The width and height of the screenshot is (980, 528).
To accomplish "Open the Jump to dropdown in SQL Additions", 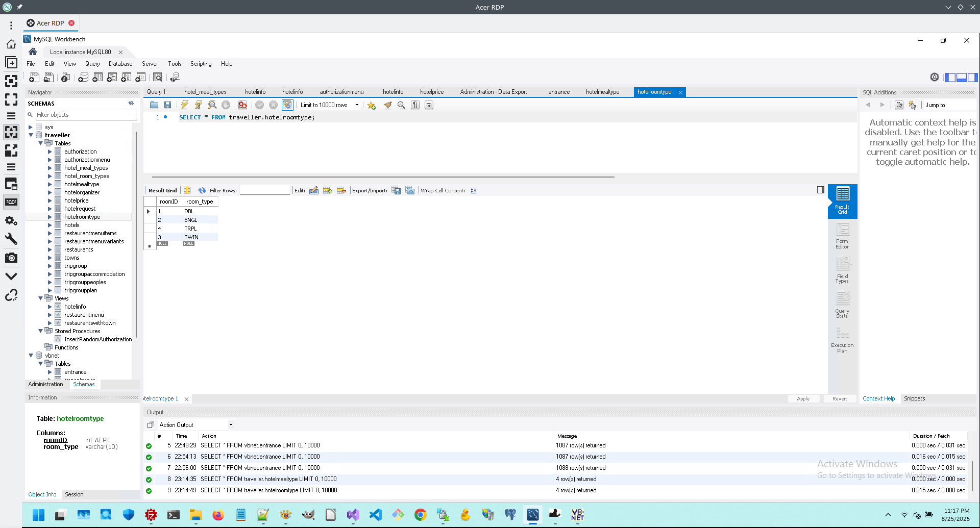I will point(949,105).
